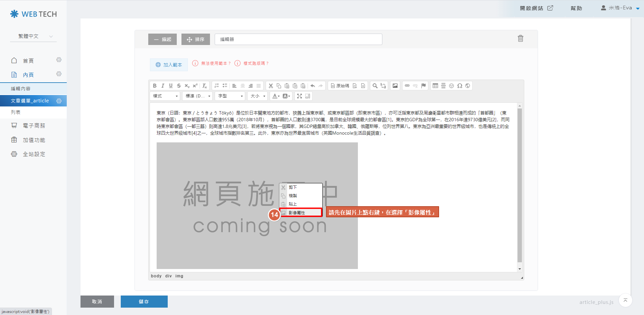Toggle the 原始碼 source code view
The width and height of the screenshot is (644, 315).
tap(340, 86)
